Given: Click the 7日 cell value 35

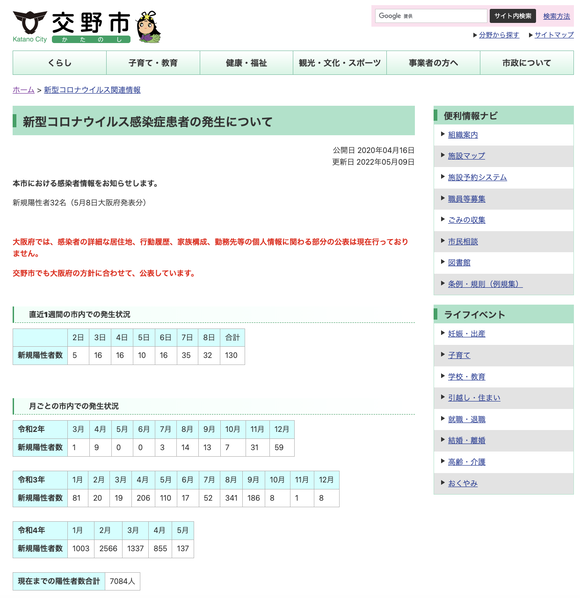Looking at the screenshot, I should pyautogui.click(x=186, y=355).
